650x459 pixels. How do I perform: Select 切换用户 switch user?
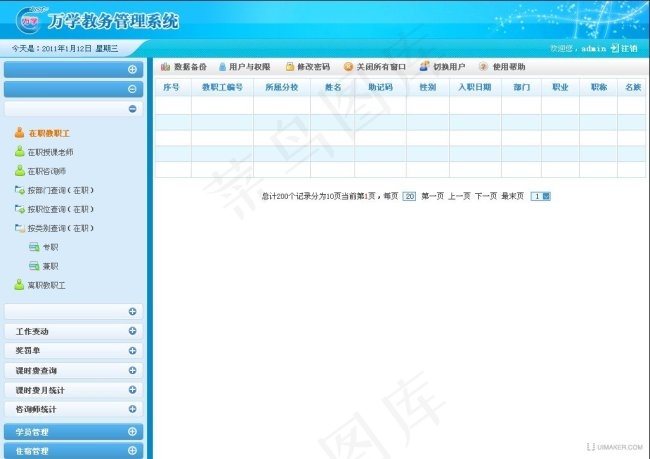(x=442, y=67)
